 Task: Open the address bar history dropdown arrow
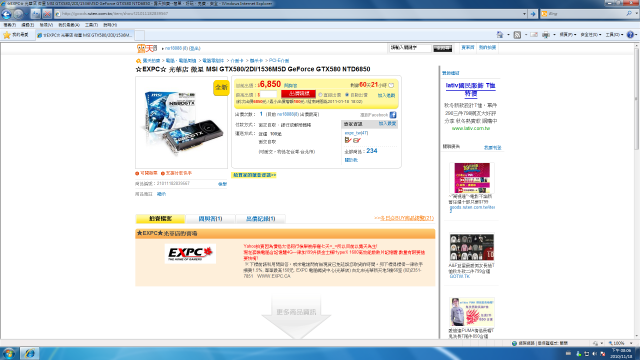[x=524, y=14]
